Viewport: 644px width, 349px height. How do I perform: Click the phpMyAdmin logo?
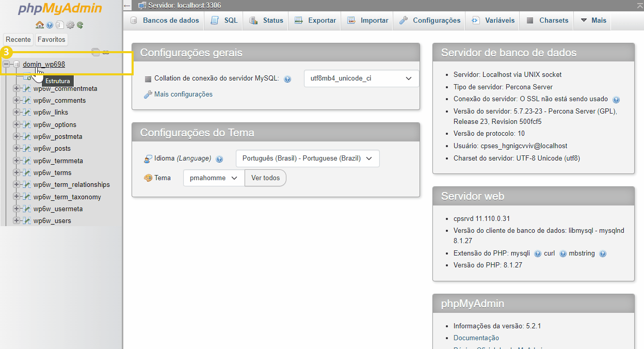tap(60, 9)
